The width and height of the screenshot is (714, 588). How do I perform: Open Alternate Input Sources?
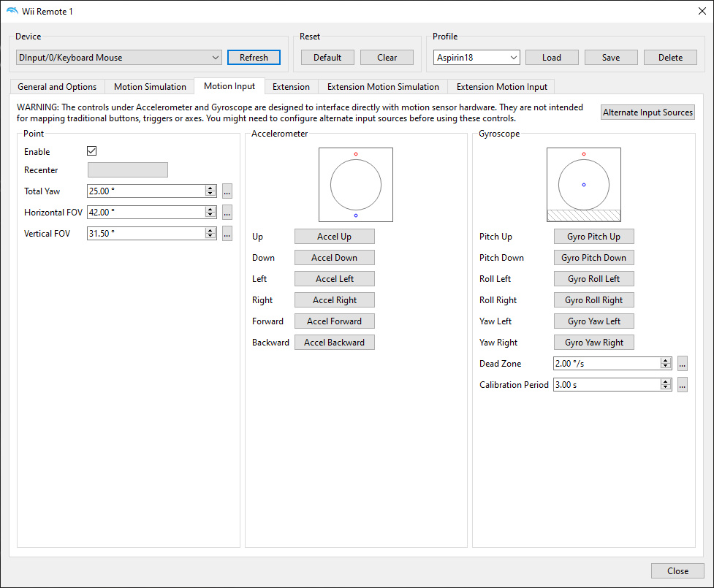tap(647, 112)
